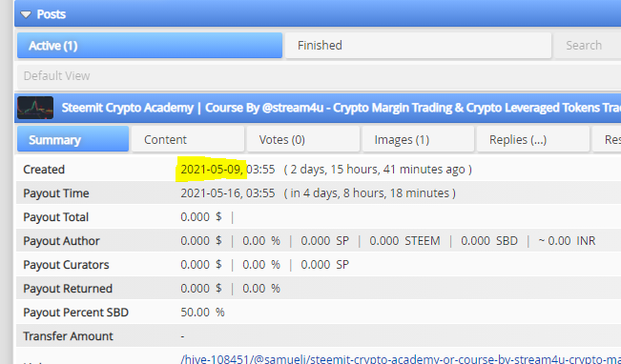The width and height of the screenshot is (621, 364).
Task: Click the 0.000 SBD value
Action: 489,240
